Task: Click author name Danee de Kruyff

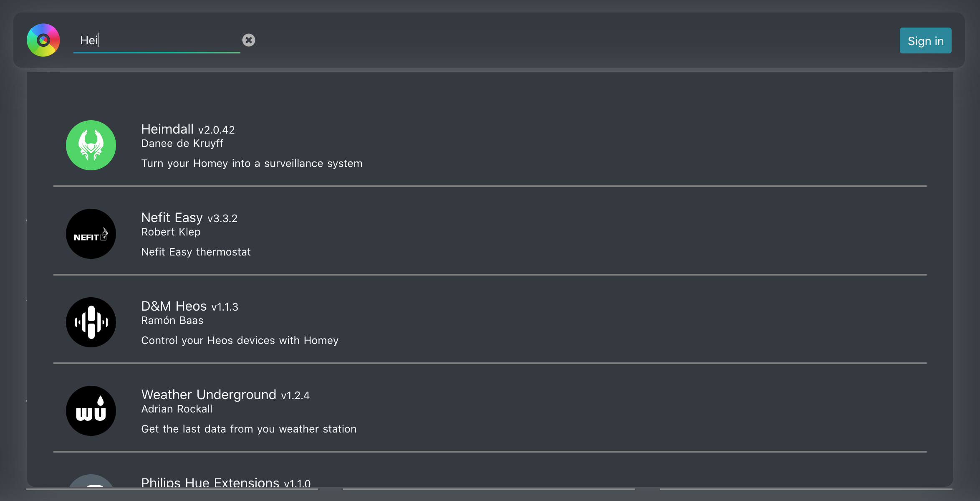Action: point(182,144)
